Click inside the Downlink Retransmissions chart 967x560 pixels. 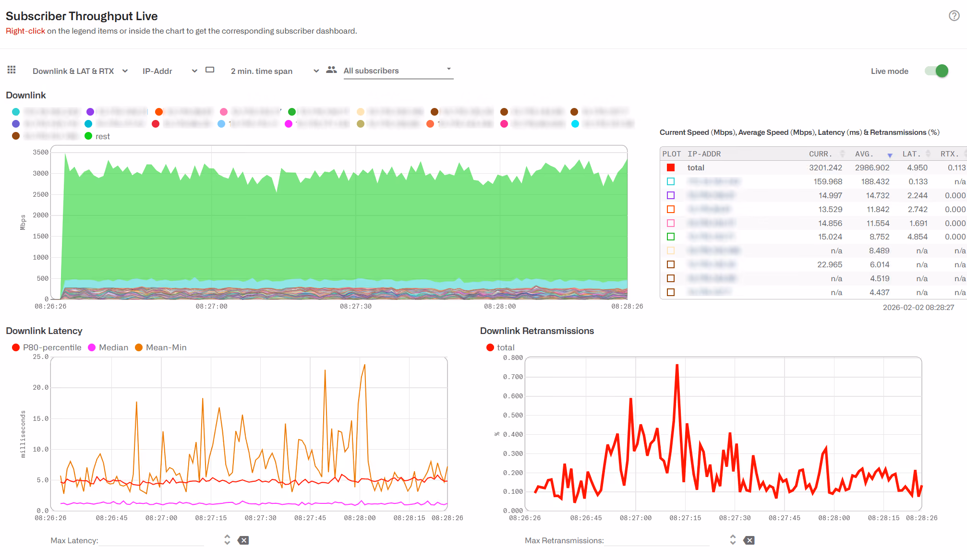point(723,434)
